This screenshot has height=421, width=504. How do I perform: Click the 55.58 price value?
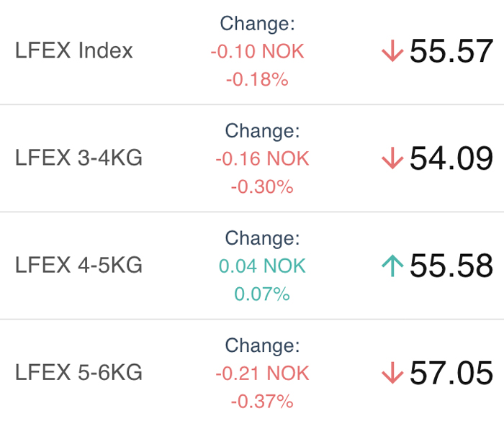tap(451, 266)
